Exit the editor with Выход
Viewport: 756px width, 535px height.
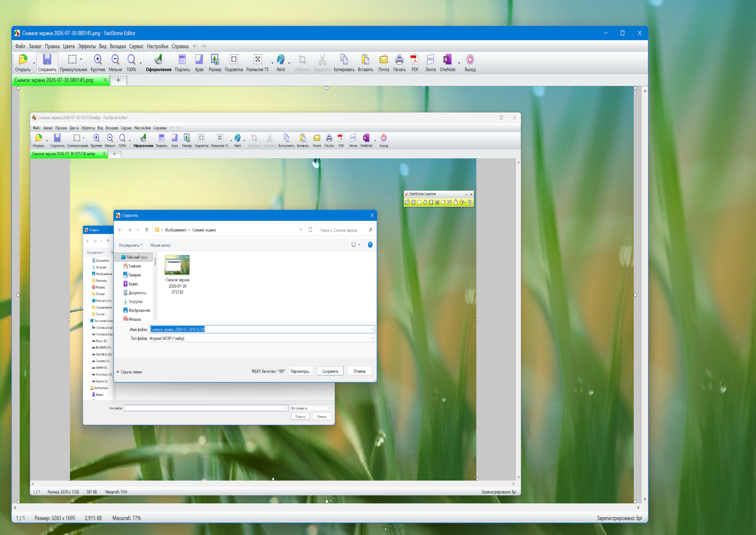point(470,63)
